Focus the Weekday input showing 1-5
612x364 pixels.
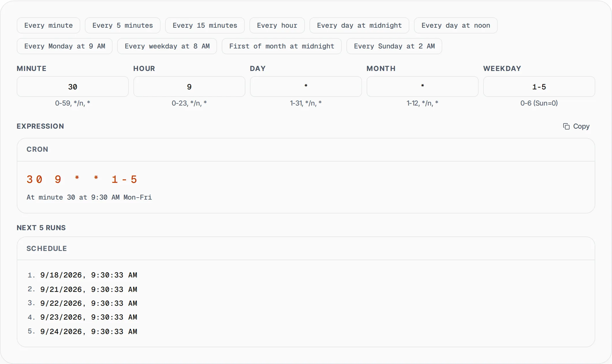pyautogui.click(x=539, y=87)
